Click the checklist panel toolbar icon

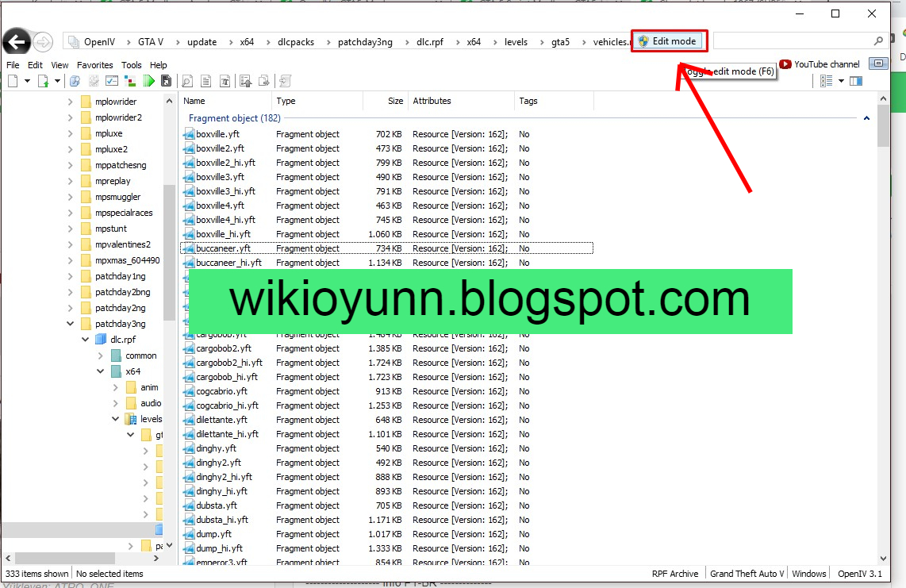tap(112, 81)
